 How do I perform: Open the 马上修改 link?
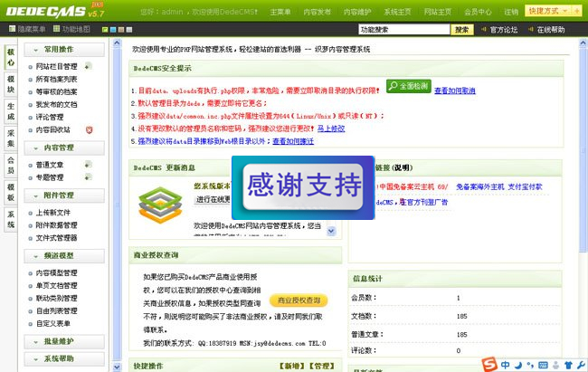331,129
